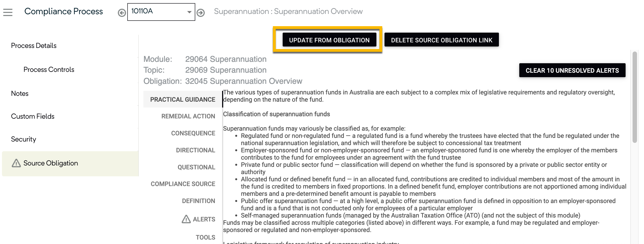
Task: Clear 10 unresolved alerts
Action: coord(572,70)
